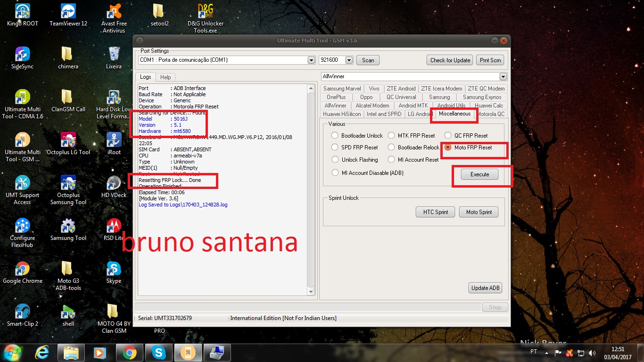Screen dimensions: 644x362
Task: Open the Smart-Clip 2 desktop shortcut
Action: (23, 315)
